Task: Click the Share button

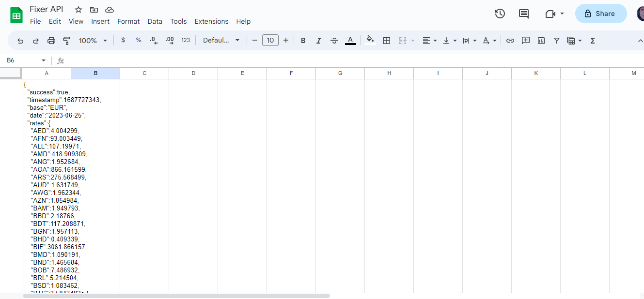Action: point(601,14)
